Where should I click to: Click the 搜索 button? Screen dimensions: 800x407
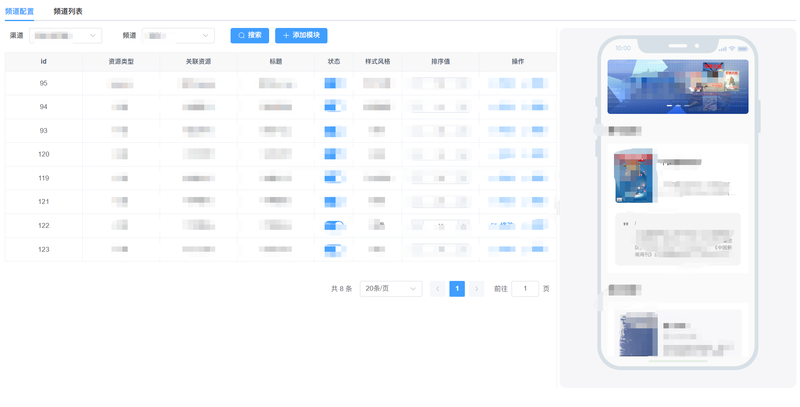click(x=249, y=36)
